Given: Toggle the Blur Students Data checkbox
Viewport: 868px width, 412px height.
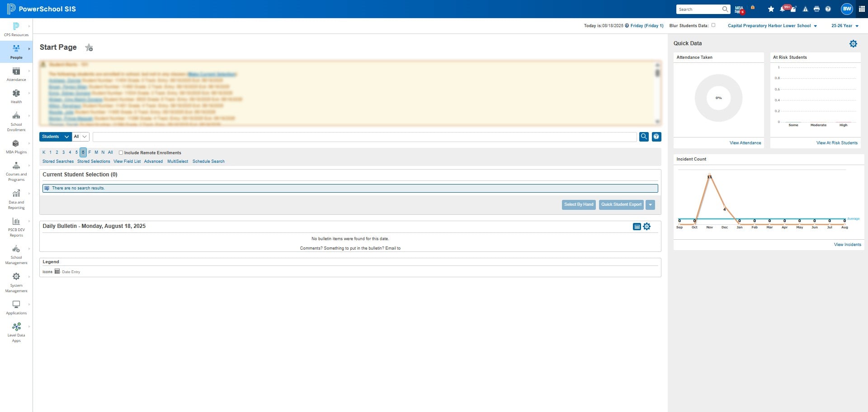Looking at the screenshot, I should coord(713,25).
